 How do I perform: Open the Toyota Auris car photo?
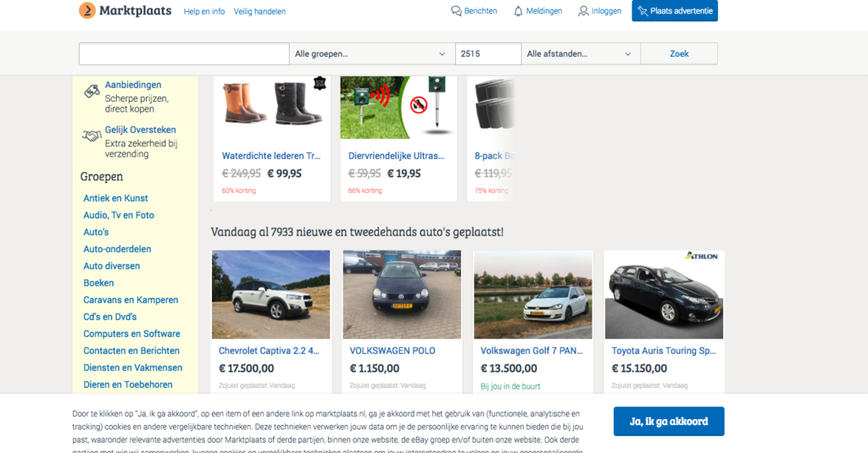tap(665, 295)
